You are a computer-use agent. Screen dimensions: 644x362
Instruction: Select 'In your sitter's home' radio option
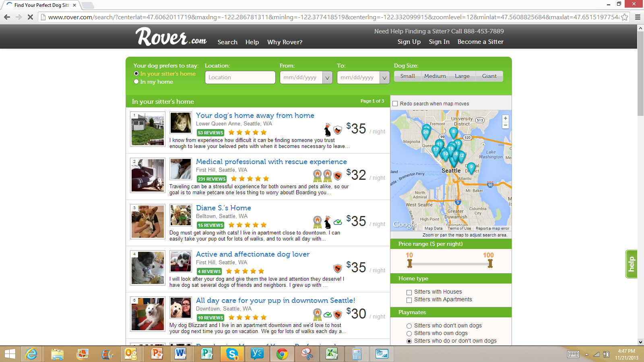tap(136, 74)
